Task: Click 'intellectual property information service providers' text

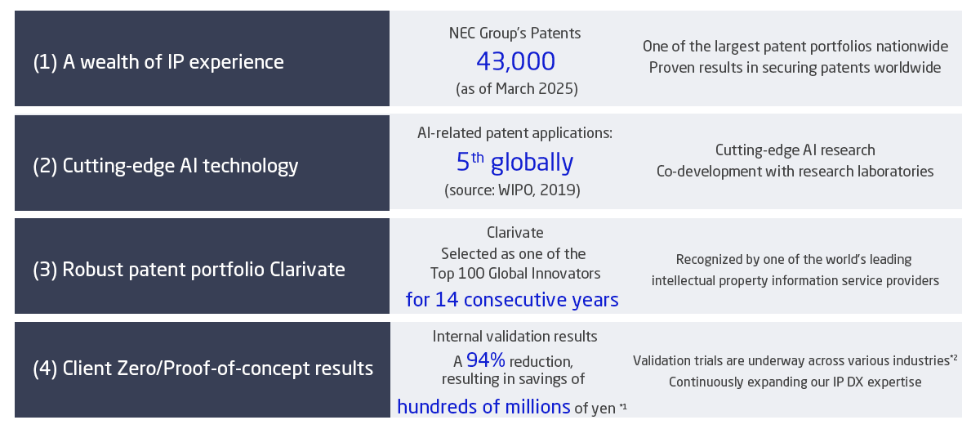Action: tap(795, 280)
